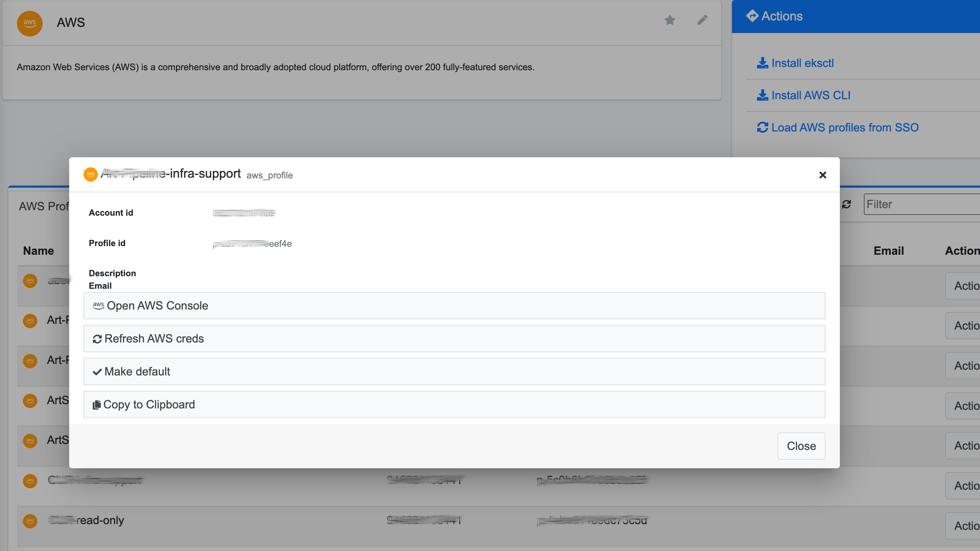Click the AWS logo icon in the profile dialog title
The image size is (980, 551).
pyautogui.click(x=91, y=174)
